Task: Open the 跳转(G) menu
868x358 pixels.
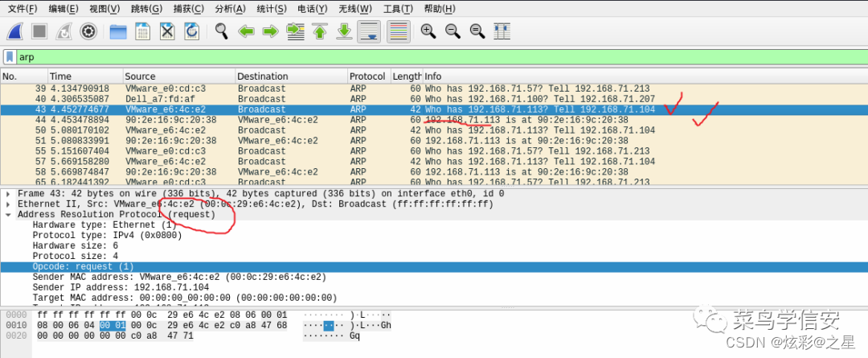Action: coord(147,8)
